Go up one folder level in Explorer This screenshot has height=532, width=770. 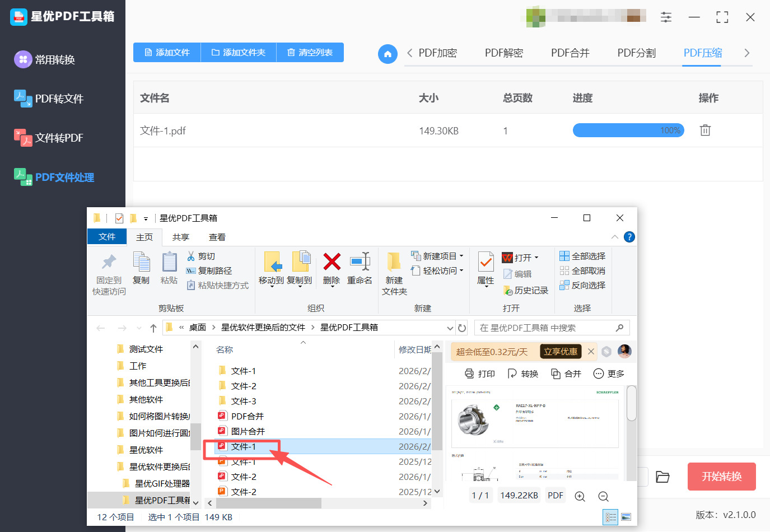click(x=153, y=328)
